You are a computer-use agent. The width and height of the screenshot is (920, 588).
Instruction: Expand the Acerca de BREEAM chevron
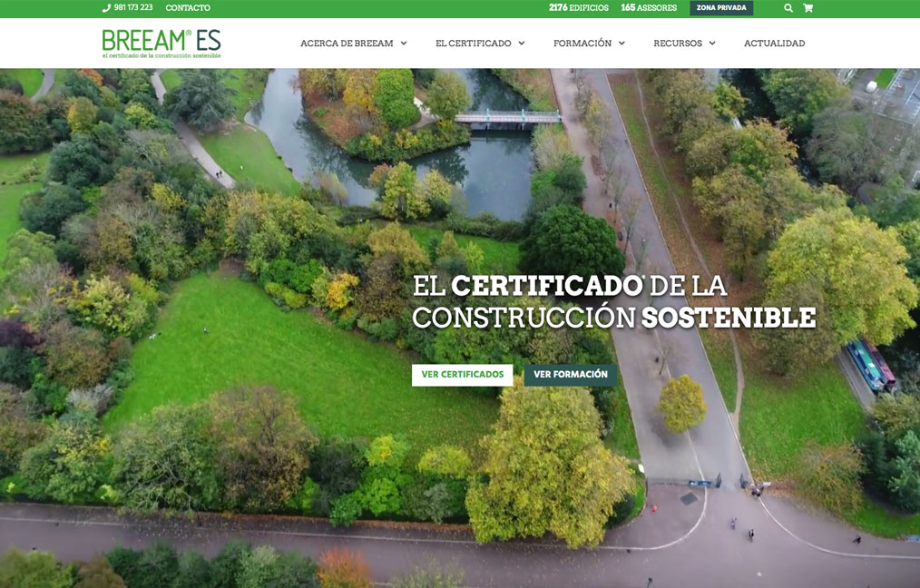(404, 44)
